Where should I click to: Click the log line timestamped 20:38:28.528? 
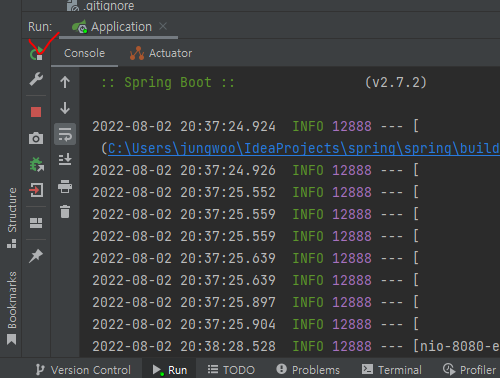coord(296,347)
